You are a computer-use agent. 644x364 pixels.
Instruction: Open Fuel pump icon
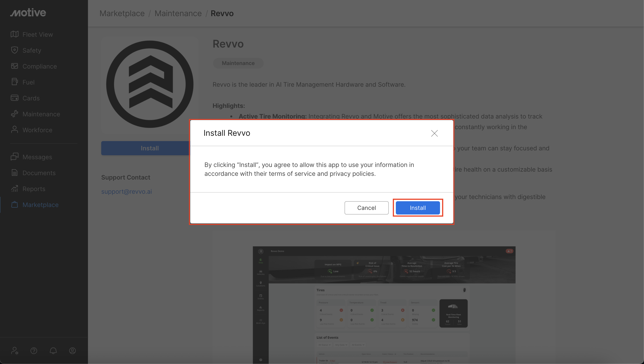pyautogui.click(x=15, y=82)
